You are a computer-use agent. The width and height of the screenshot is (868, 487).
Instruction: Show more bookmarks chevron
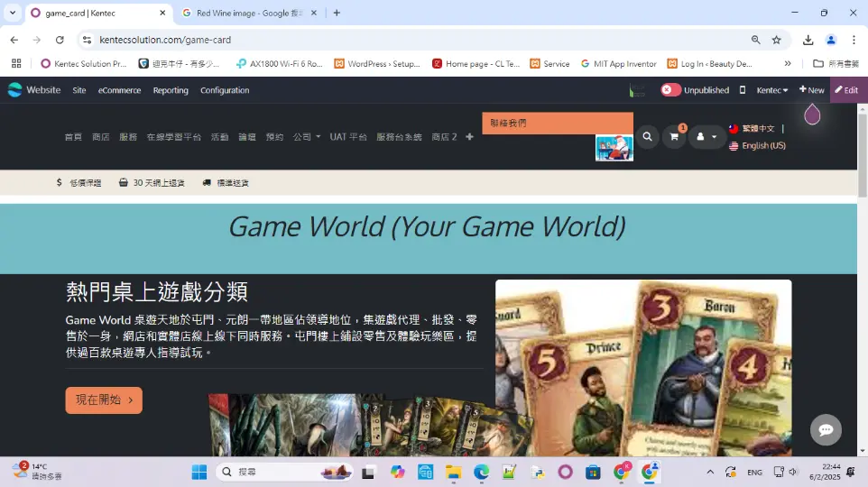pyautogui.click(x=788, y=64)
